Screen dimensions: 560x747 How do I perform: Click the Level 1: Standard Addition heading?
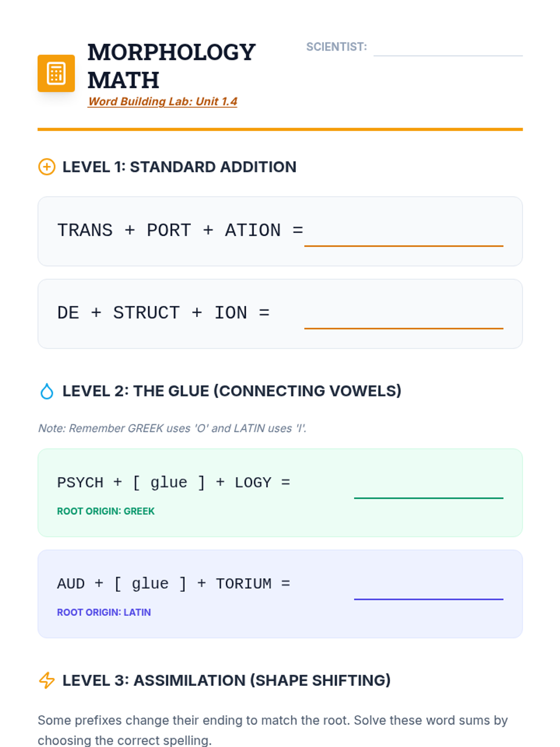pyautogui.click(x=179, y=167)
